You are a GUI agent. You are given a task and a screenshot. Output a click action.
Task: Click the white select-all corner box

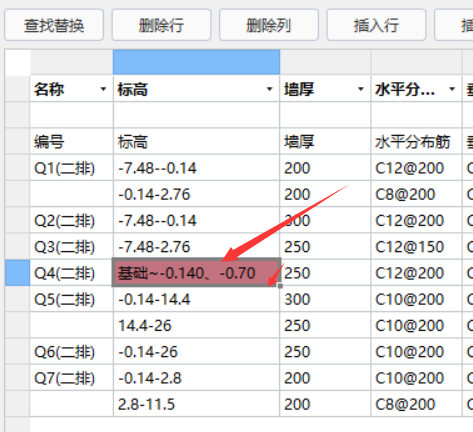[x=17, y=62]
